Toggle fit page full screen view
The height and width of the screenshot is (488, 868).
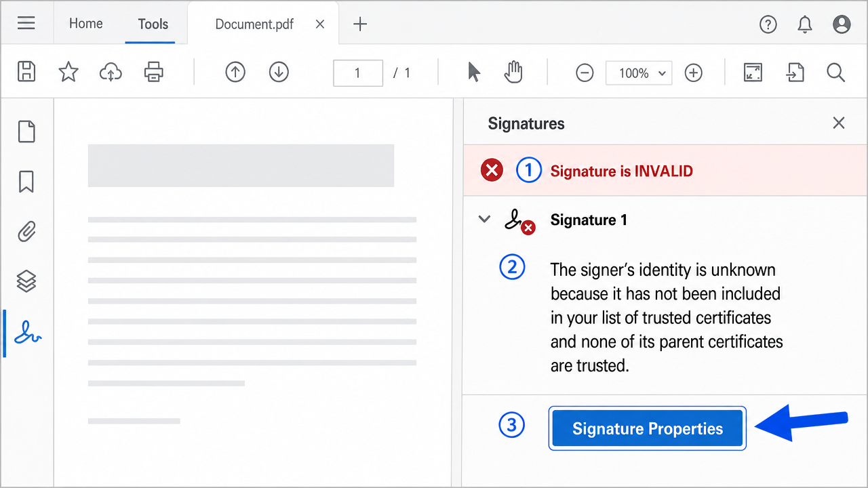[753, 73]
